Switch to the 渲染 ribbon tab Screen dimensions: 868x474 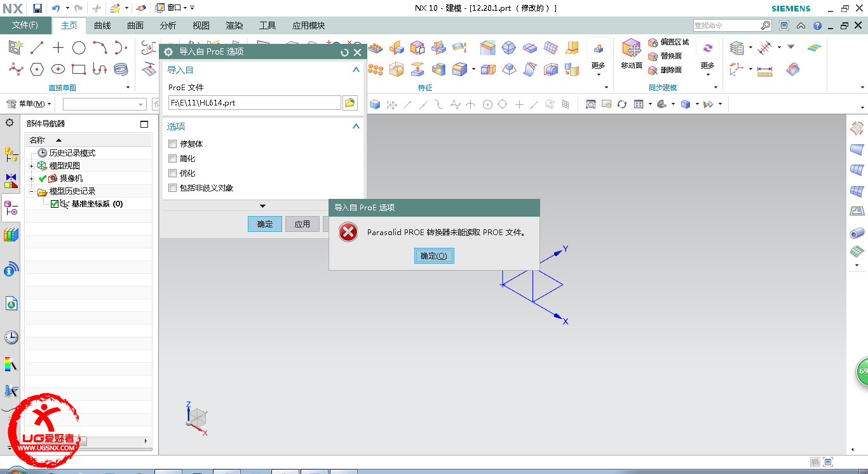click(234, 25)
